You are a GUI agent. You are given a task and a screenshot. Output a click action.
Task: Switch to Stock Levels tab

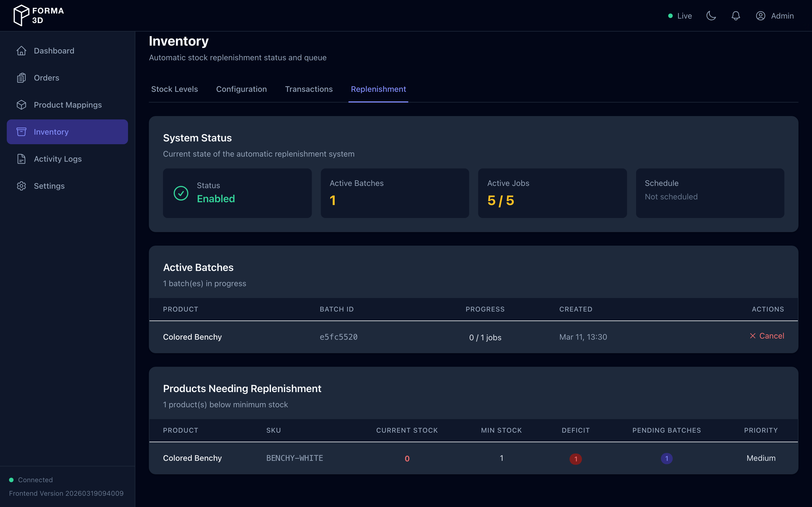click(175, 89)
